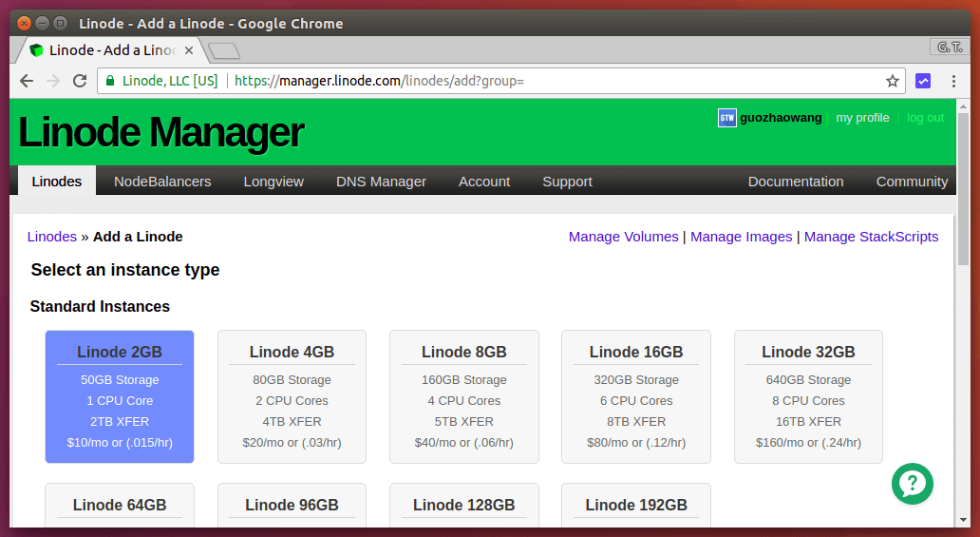Open the Account tab
Viewport: 980px width, 537px height.
click(484, 181)
